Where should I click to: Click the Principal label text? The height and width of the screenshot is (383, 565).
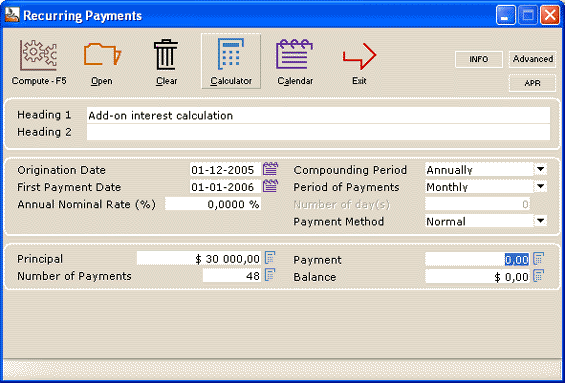click(x=40, y=259)
